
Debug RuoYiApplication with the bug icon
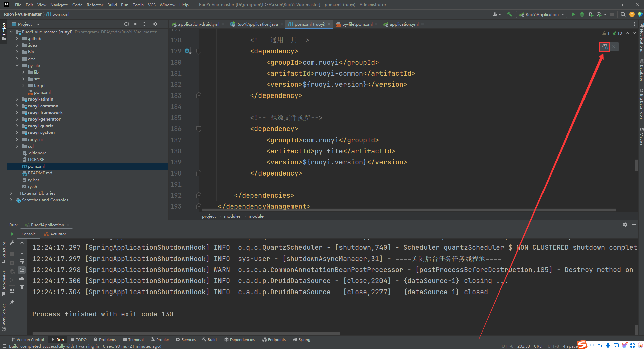click(582, 14)
